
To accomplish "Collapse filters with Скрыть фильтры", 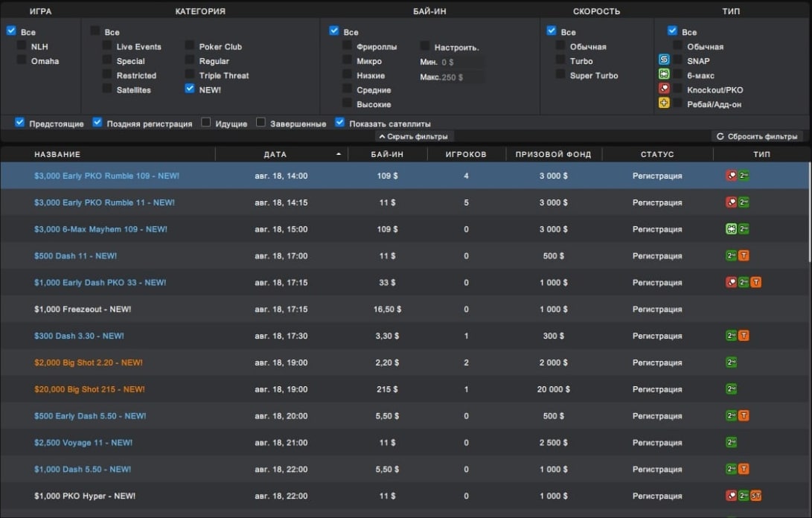I will click(413, 136).
